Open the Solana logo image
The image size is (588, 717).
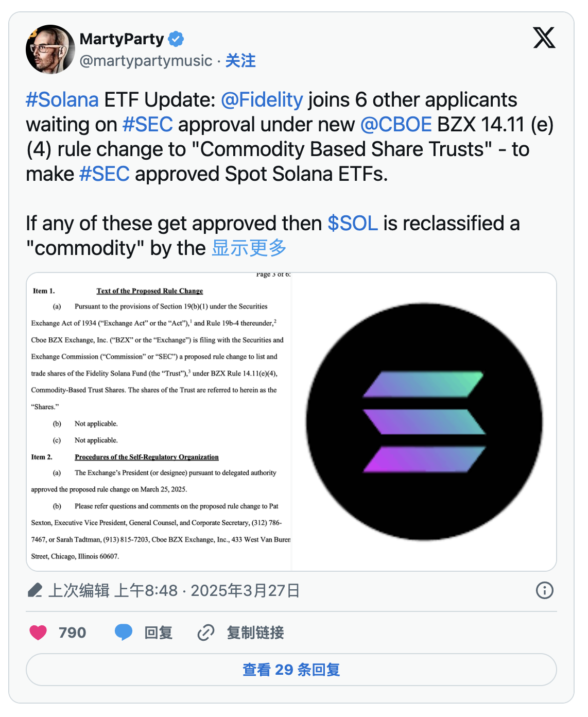(x=424, y=421)
